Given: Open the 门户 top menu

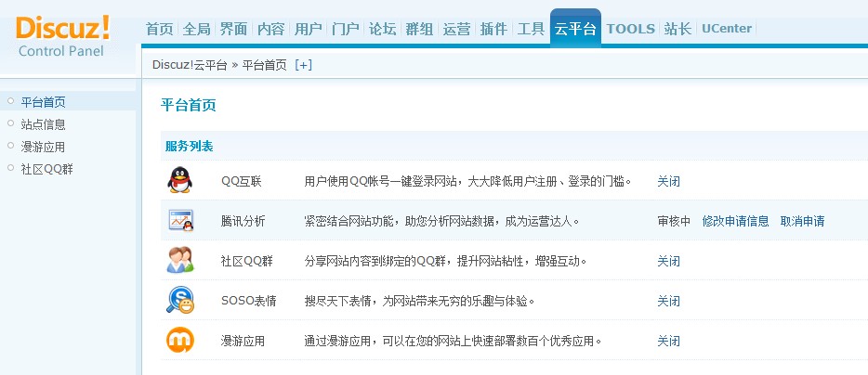Looking at the screenshot, I should [346, 29].
